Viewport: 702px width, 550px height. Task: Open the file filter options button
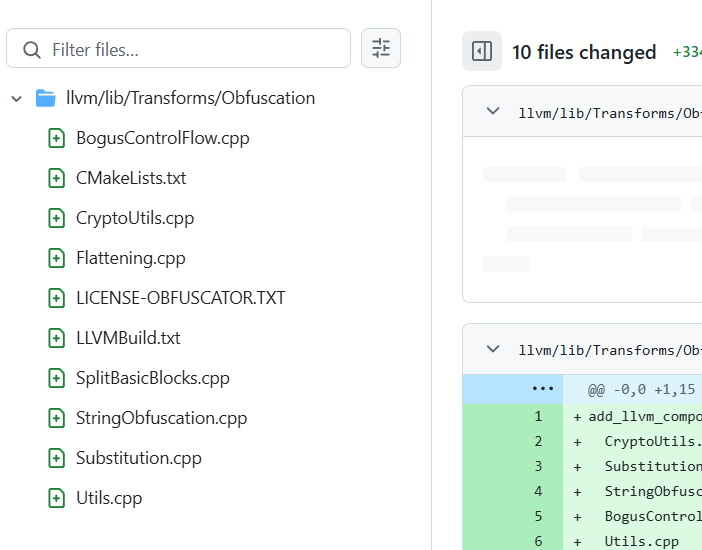tap(381, 48)
